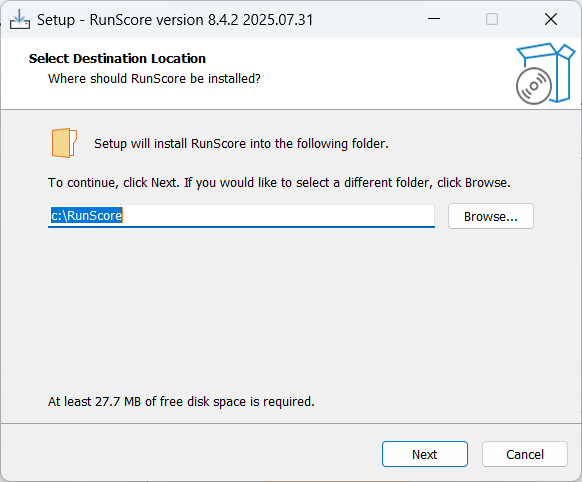This screenshot has width=582, height=482.
Task: Close the Setup window
Action: pos(551,19)
